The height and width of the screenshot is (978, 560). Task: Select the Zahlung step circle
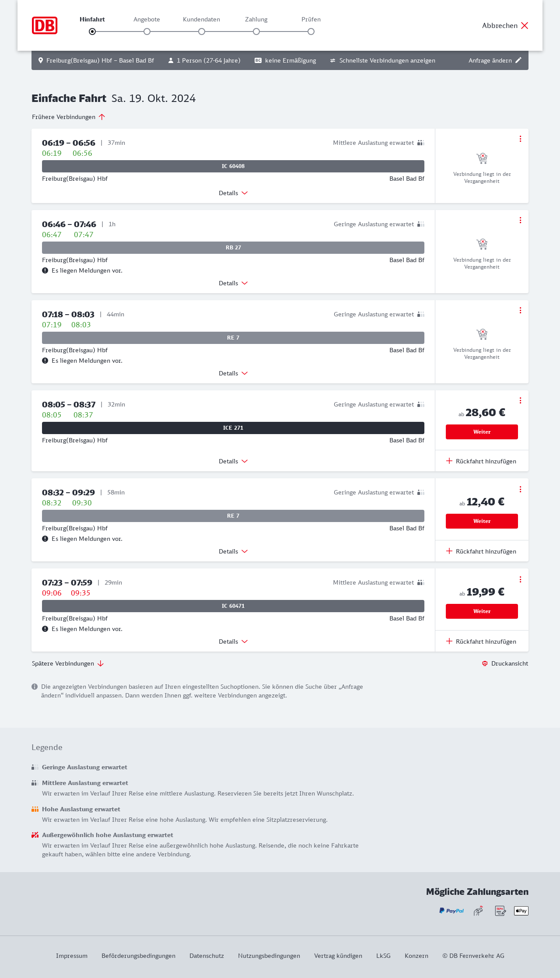(256, 32)
